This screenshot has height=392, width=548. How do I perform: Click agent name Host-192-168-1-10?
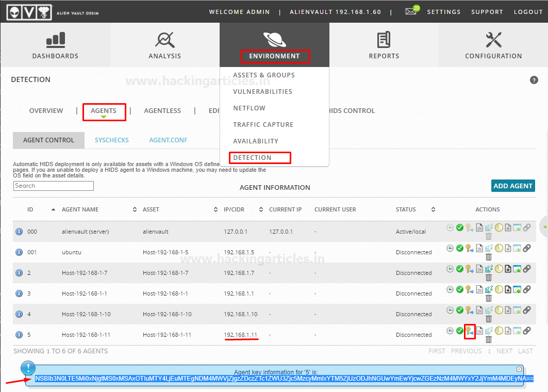[x=86, y=314]
